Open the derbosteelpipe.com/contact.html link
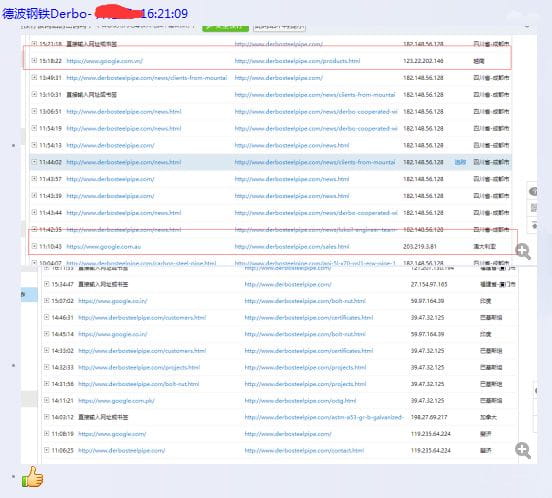This screenshot has width=552, height=498. (x=304, y=450)
